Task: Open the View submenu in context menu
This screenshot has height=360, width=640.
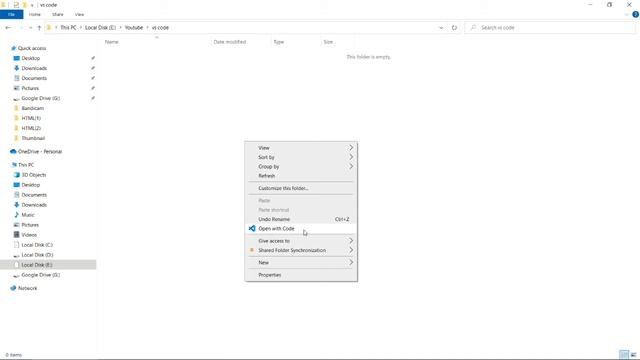Action: [301, 148]
